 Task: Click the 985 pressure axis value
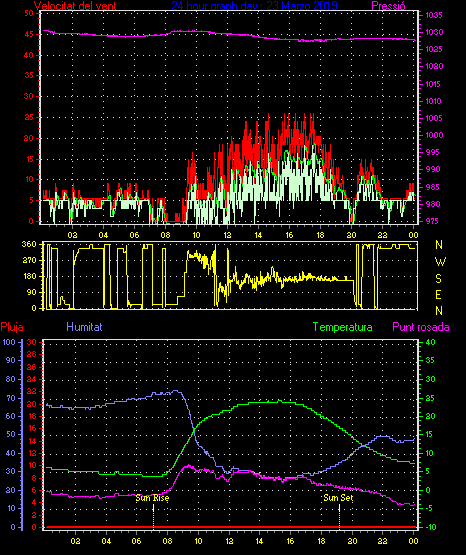point(433,187)
